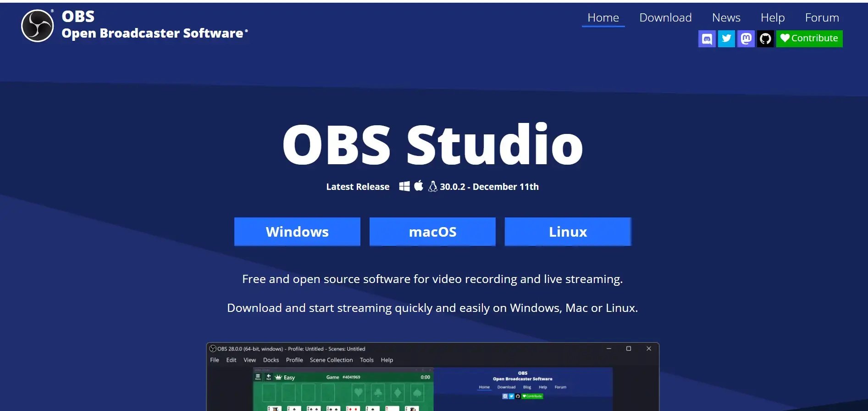Click the Linux download button

(x=568, y=232)
